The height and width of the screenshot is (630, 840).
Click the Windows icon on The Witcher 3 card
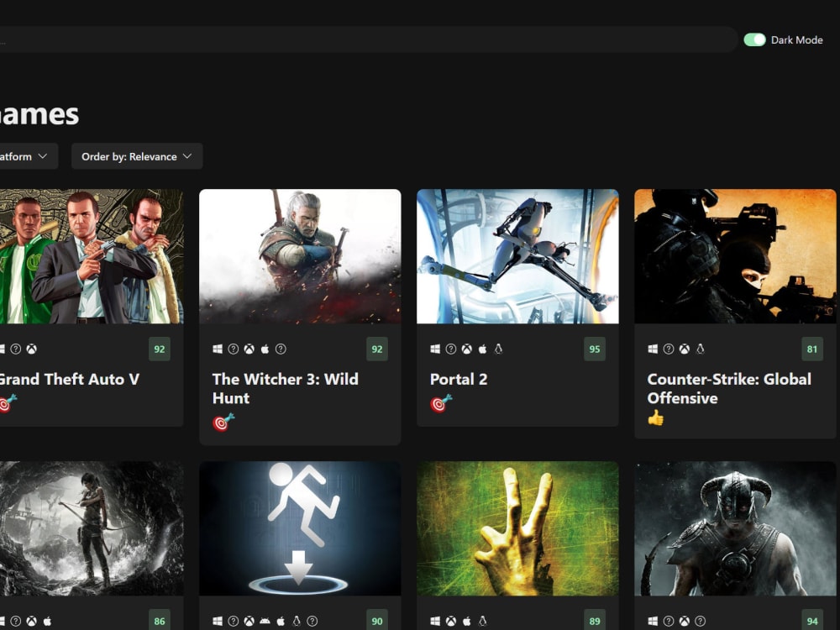218,349
